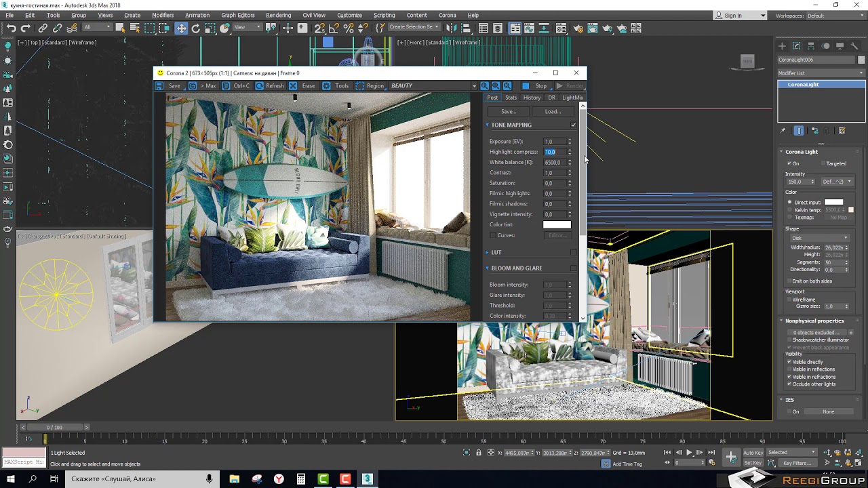This screenshot has width=868, height=488.
Task: Click Erase in Corona frame buffer
Action: 302,86
